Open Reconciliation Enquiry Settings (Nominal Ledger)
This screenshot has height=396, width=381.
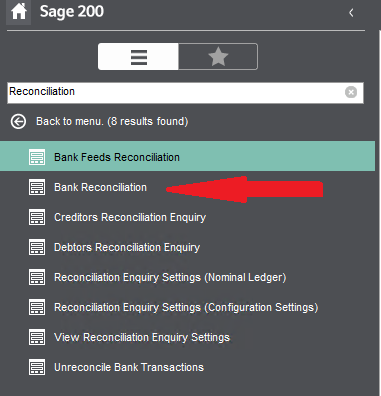(x=170, y=277)
